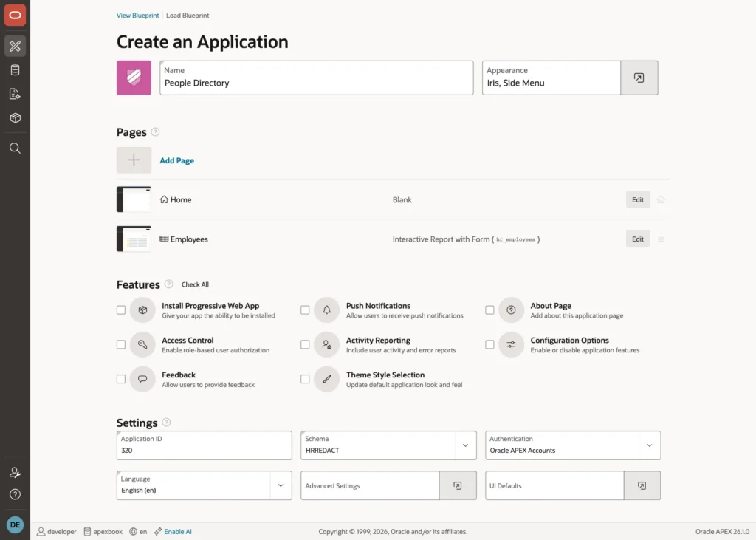This screenshot has width=756, height=540.
Task: Show help for the Settings section
Action: coord(166,423)
